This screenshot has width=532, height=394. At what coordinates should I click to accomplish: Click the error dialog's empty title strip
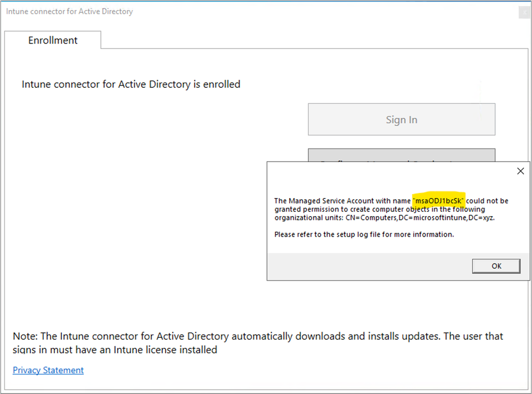pyautogui.click(x=390, y=171)
